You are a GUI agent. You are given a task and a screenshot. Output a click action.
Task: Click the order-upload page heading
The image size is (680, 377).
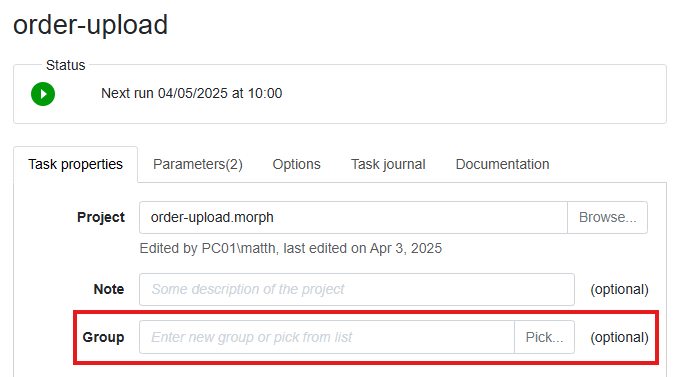click(x=90, y=25)
